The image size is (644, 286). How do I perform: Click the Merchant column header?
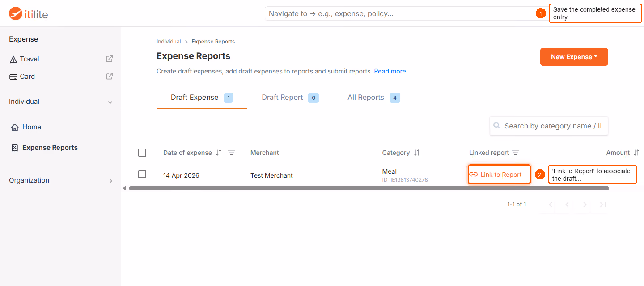265,153
